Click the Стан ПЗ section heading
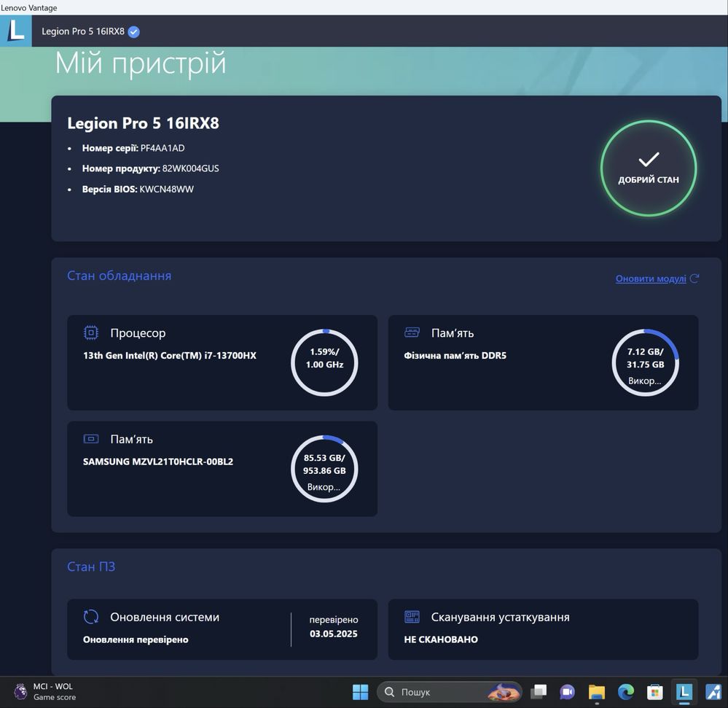 point(91,567)
